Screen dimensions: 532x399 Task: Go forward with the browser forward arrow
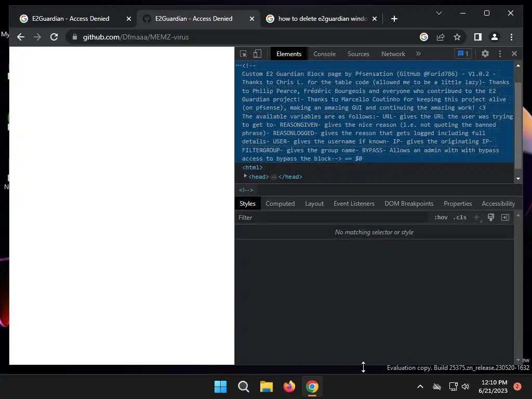(x=37, y=37)
